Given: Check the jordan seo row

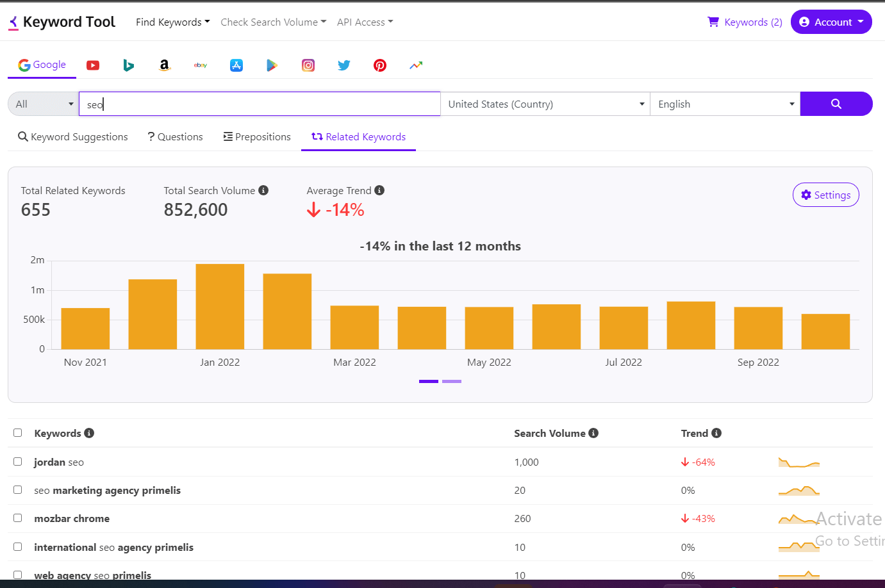Looking at the screenshot, I should [18, 462].
